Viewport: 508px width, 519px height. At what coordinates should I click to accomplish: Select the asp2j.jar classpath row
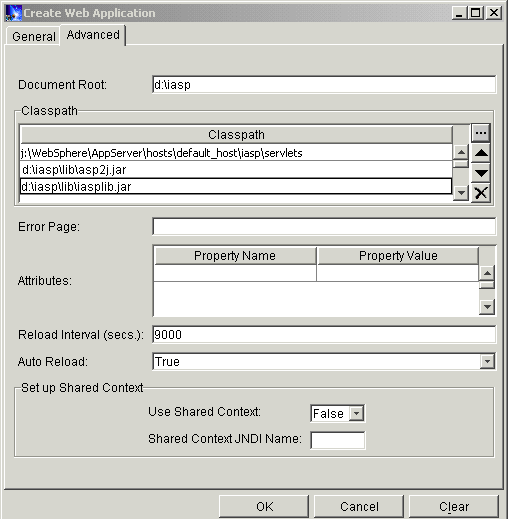[x=236, y=170]
